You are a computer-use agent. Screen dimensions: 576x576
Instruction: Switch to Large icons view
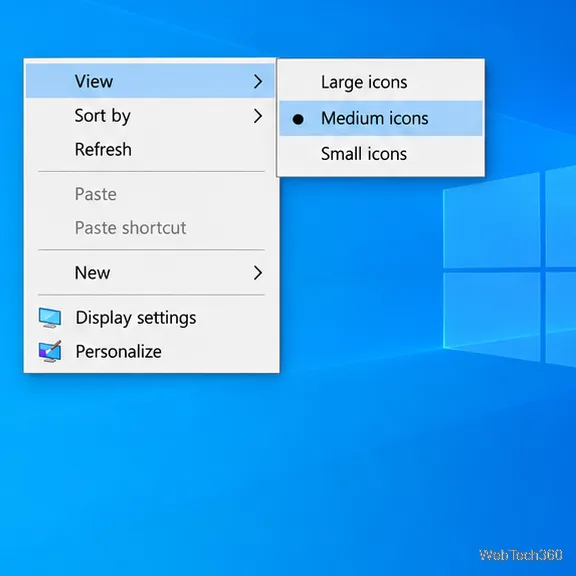point(381,82)
